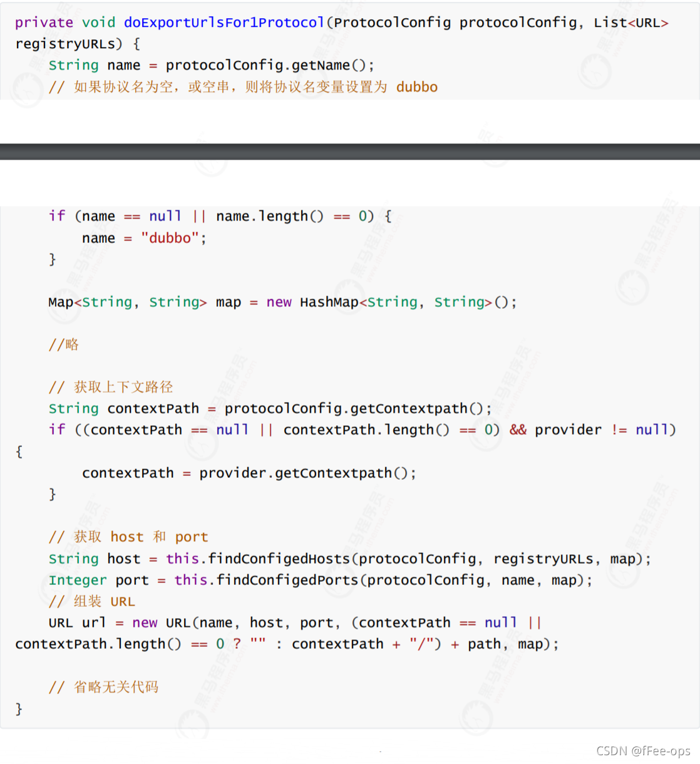
Task: Click the "//略" comment
Action: tap(64, 345)
